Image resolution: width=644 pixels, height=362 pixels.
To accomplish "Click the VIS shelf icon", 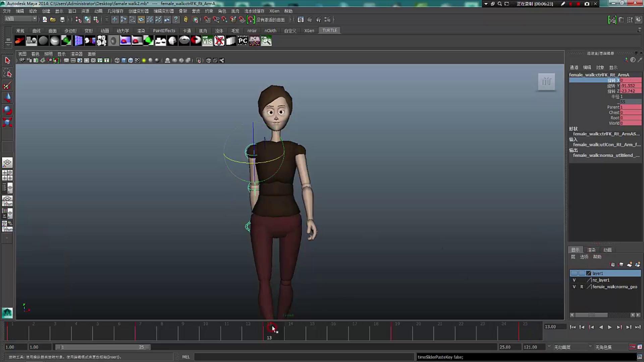I will point(207,41).
